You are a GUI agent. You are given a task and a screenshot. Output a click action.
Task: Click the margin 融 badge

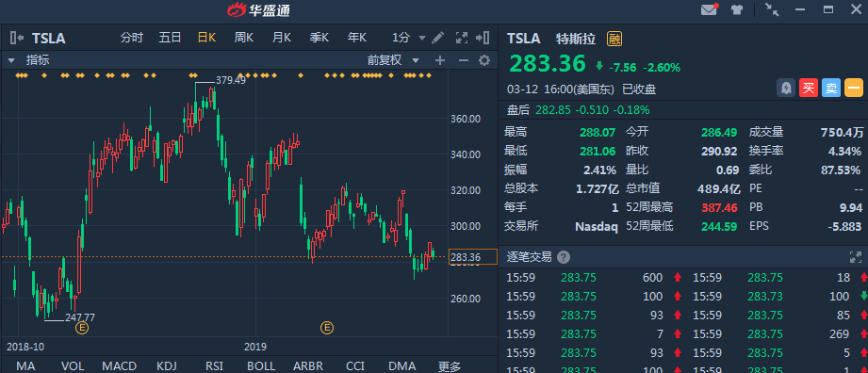point(614,39)
